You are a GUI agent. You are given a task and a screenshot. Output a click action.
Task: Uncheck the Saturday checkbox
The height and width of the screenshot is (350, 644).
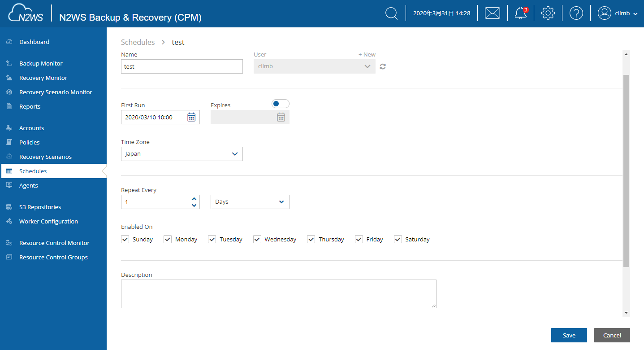tap(398, 239)
